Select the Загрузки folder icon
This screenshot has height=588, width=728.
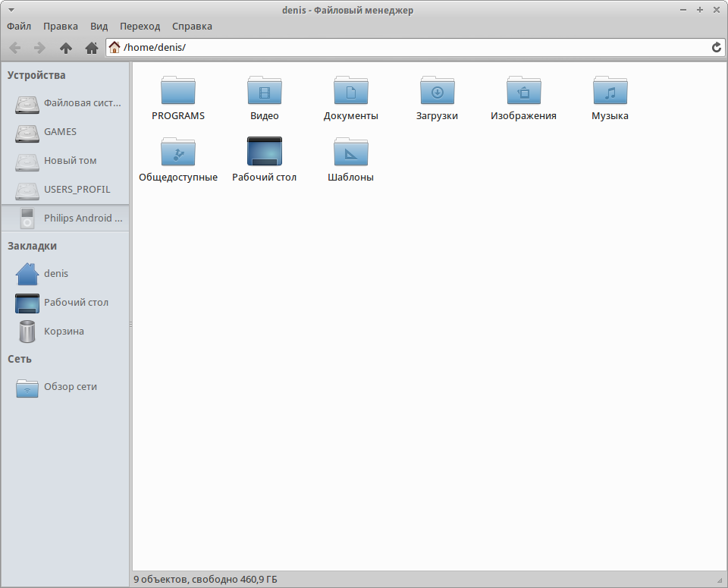(437, 92)
